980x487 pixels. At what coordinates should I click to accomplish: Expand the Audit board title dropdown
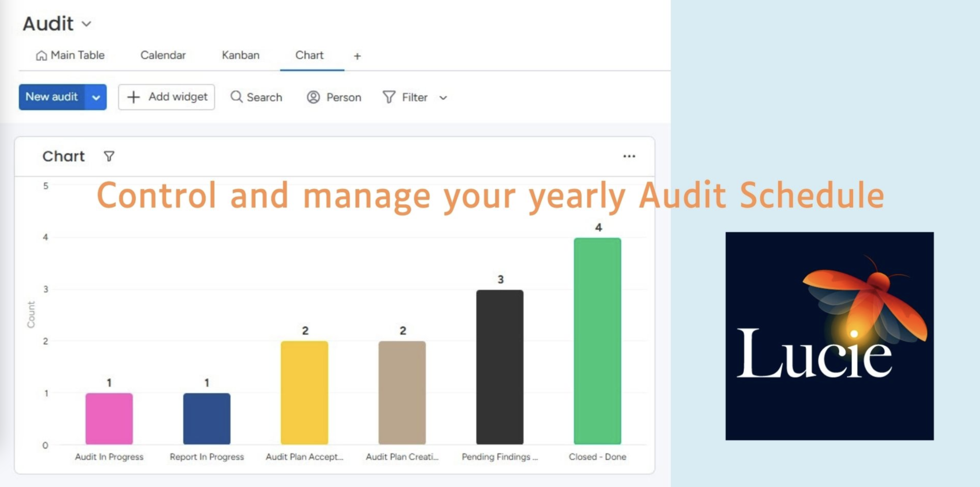(87, 24)
